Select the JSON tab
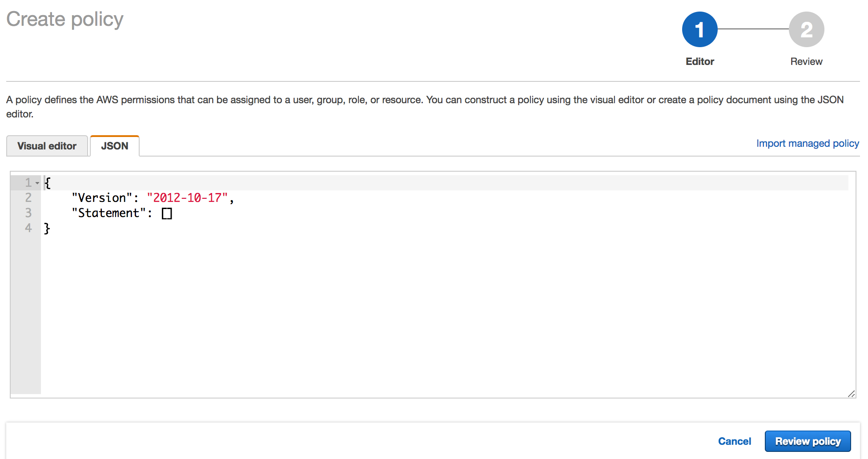868x459 pixels. [115, 146]
